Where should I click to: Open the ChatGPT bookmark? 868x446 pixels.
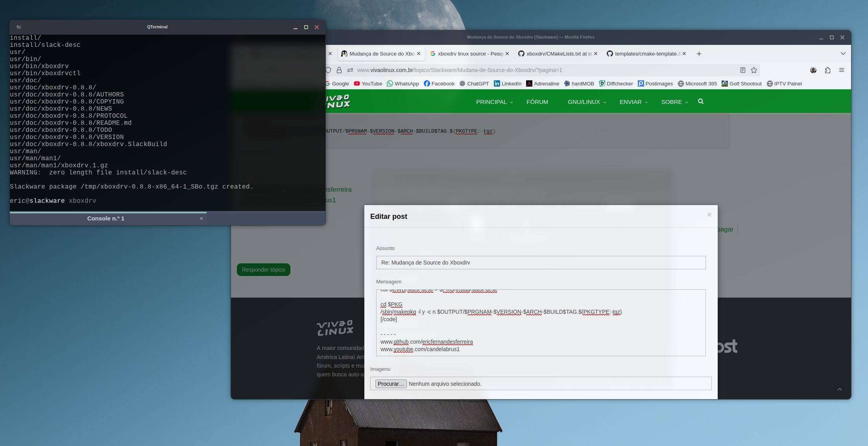coord(474,83)
